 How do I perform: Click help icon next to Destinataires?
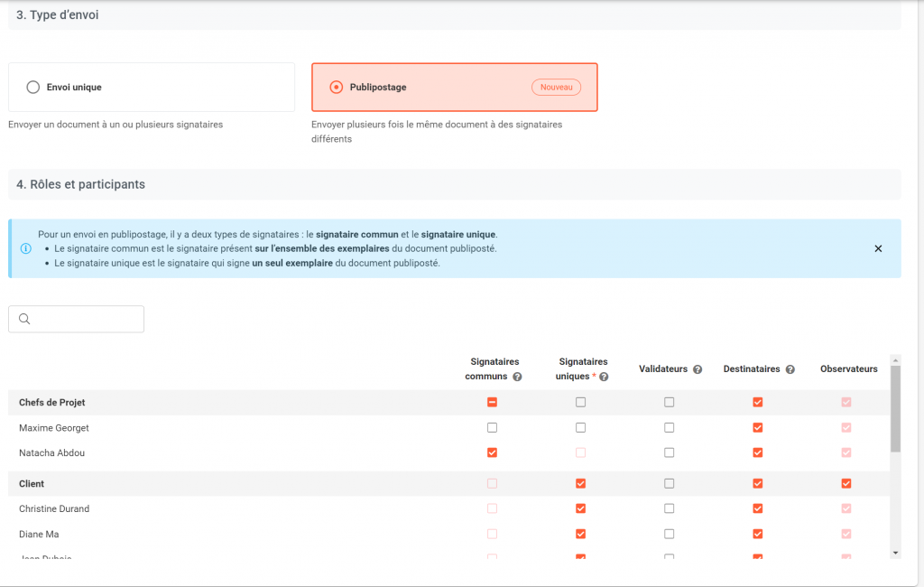point(790,369)
